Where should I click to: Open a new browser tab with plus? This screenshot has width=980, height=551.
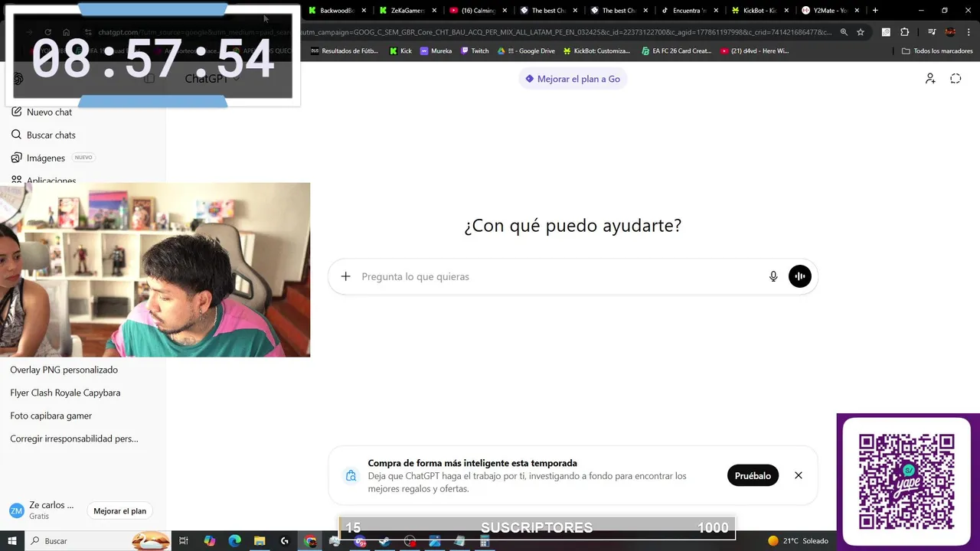(x=875, y=11)
